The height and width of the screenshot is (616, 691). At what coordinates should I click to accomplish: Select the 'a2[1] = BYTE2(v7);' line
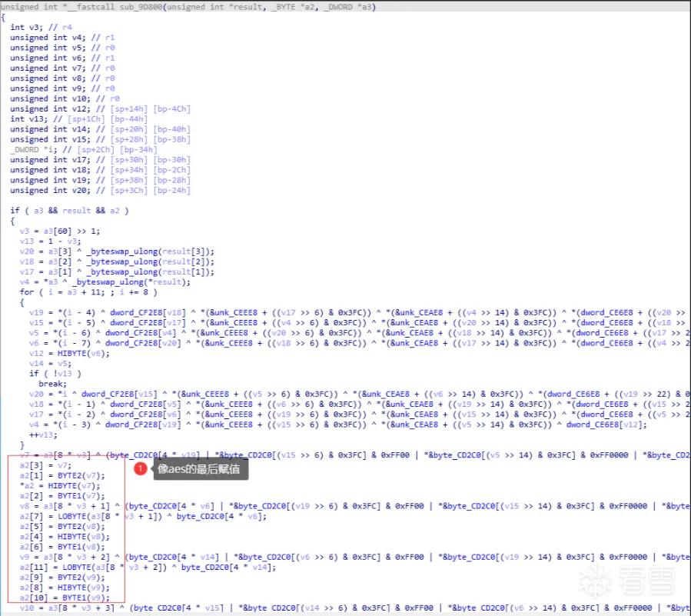(62, 475)
